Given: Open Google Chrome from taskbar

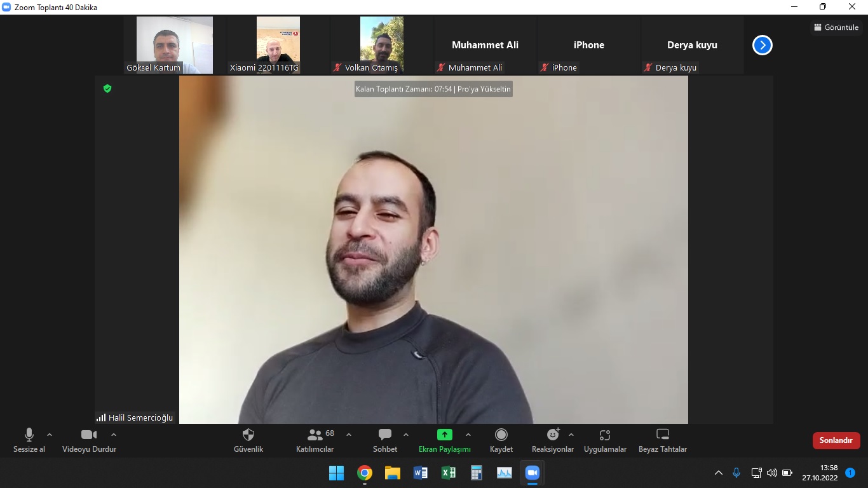Looking at the screenshot, I should (x=364, y=473).
